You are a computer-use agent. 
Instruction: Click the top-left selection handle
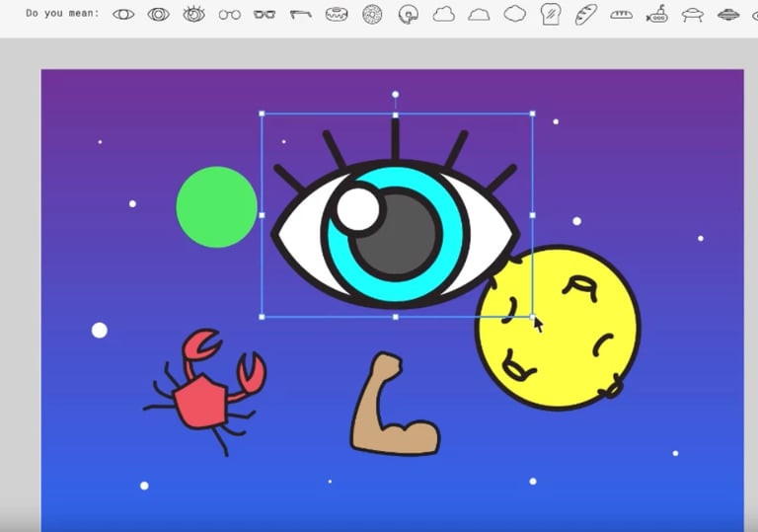pos(262,114)
